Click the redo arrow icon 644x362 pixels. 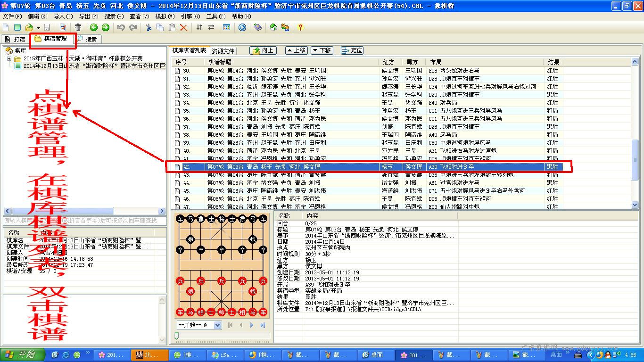tap(133, 27)
